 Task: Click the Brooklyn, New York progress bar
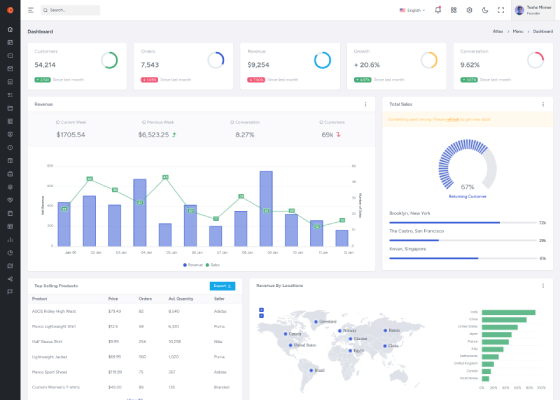pos(463,222)
